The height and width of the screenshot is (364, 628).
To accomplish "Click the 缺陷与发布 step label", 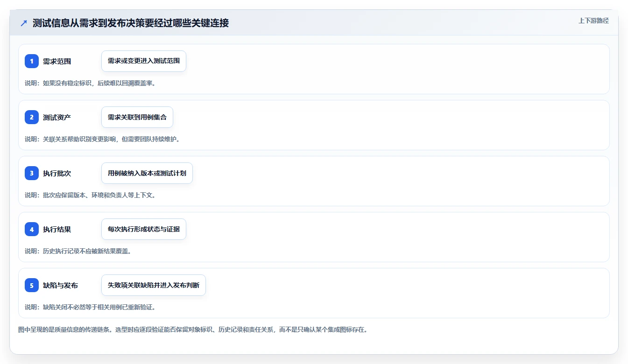I will coord(60,285).
